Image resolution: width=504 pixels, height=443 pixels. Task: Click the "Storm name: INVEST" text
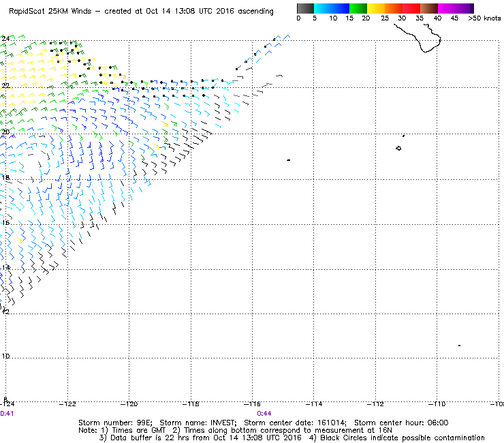(x=197, y=423)
